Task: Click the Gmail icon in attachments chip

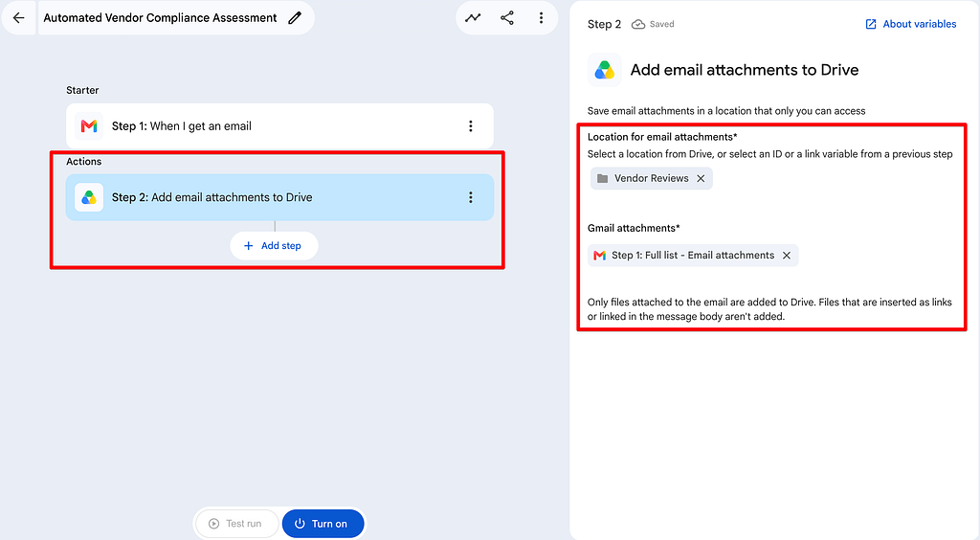Action: (599, 255)
